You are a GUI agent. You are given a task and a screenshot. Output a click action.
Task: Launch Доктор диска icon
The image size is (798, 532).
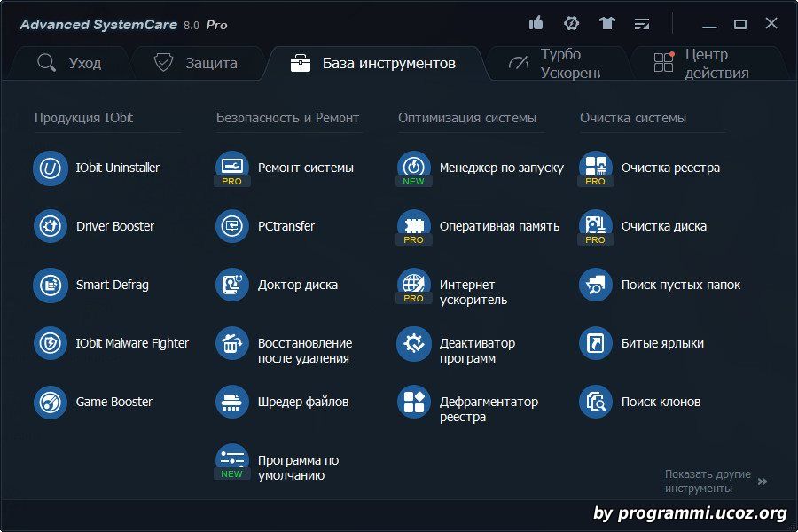click(x=232, y=285)
